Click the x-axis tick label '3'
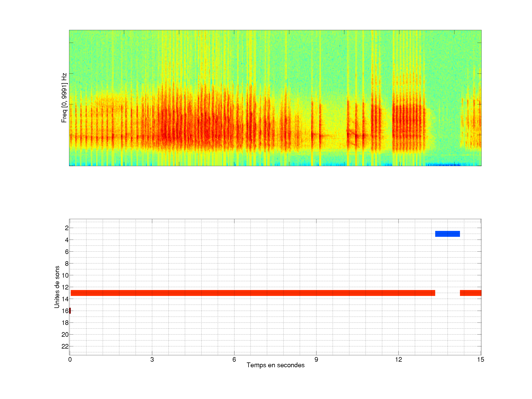Viewport: 532px width, 399px height. pos(152,359)
